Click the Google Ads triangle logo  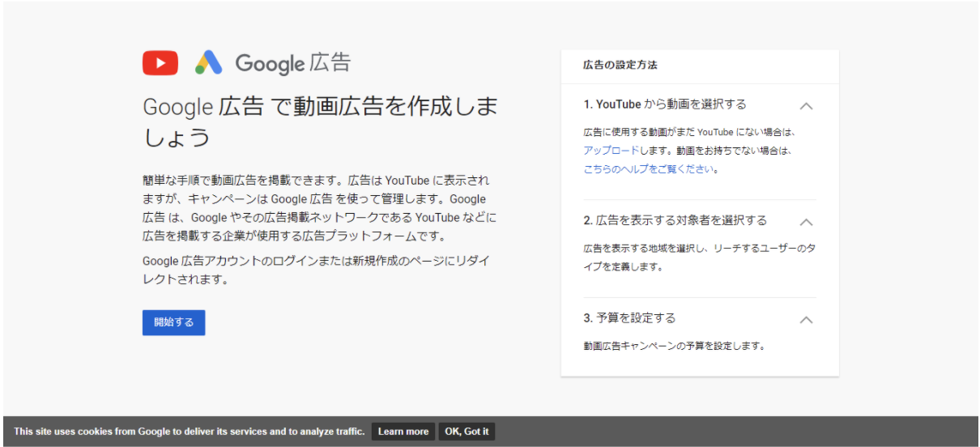(x=208, y=62)
